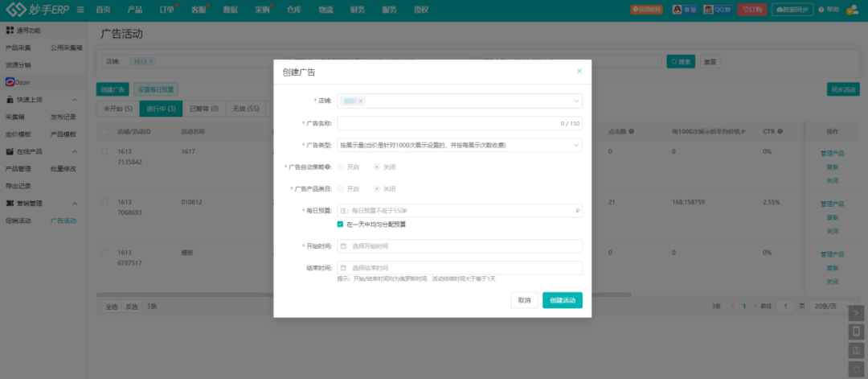
Task: Open the 订单 top menu
Action: (x=166, y=10)
